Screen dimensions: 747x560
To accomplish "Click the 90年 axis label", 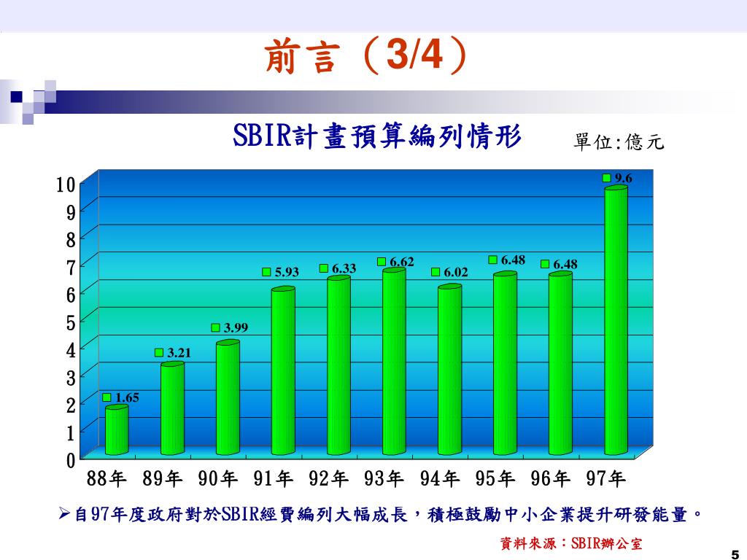I will [217, 478].
